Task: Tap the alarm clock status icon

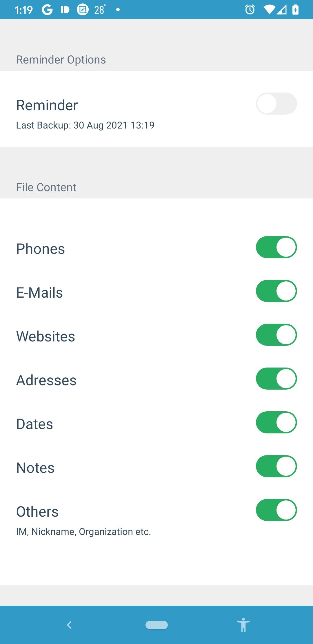Action: point(250,10)
